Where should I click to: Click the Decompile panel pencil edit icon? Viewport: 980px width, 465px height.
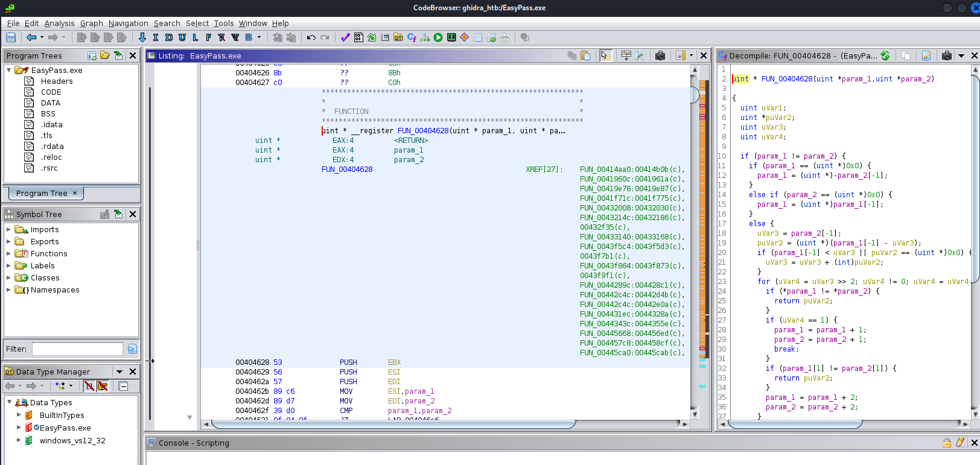pyautogui.click(x=926, y=55)
